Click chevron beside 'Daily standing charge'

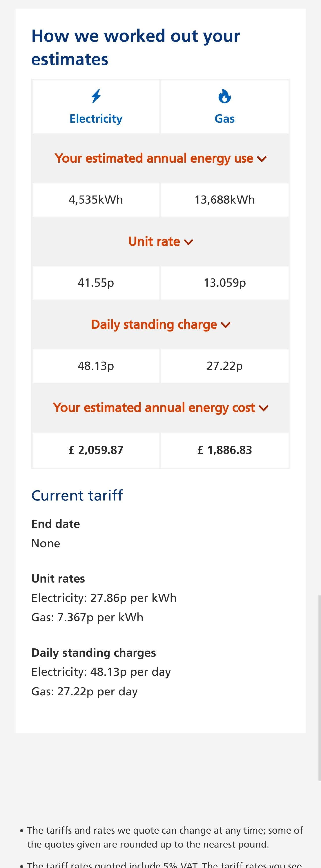click(x=226, y=325)
